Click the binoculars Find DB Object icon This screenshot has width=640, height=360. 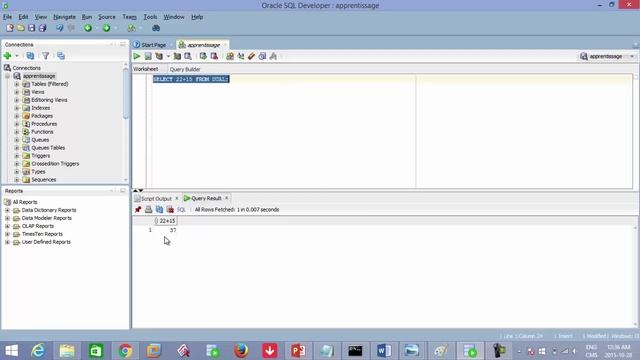156,28
